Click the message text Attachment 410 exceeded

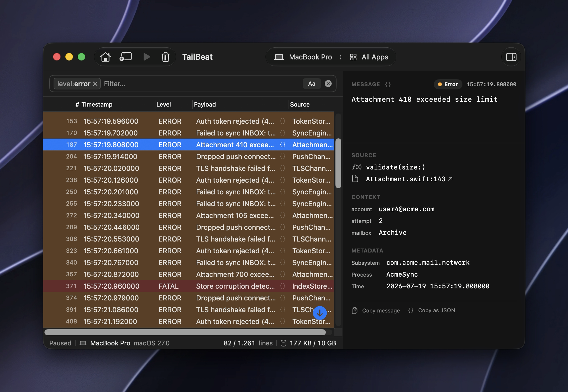click(x=424, y=99)
